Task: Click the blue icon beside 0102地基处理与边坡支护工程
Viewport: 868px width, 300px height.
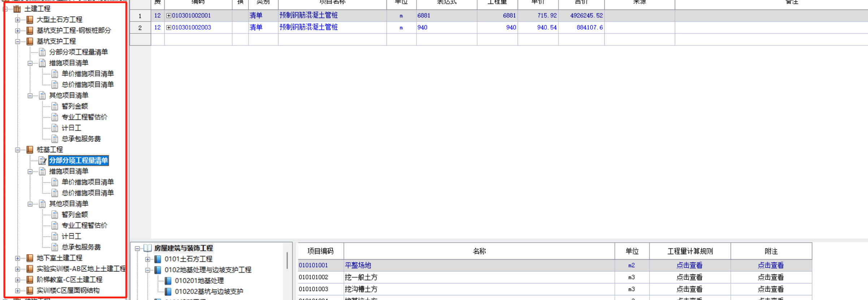Action: (158, 270)
